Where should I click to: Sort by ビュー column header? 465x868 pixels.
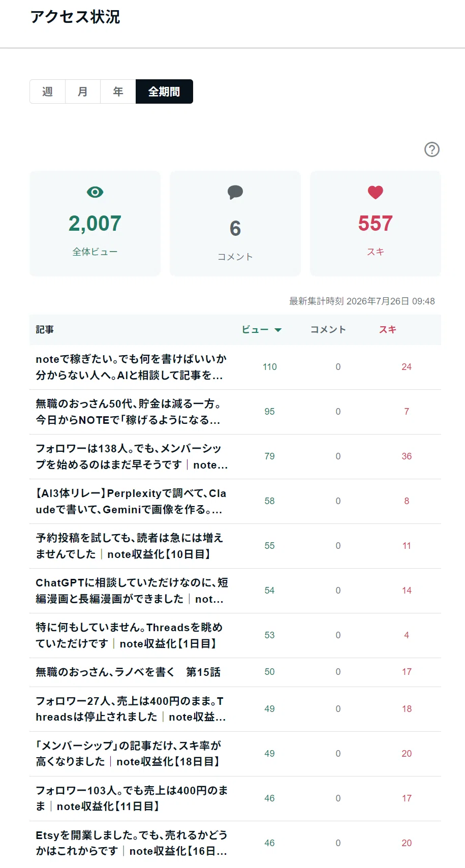point(255,330)
